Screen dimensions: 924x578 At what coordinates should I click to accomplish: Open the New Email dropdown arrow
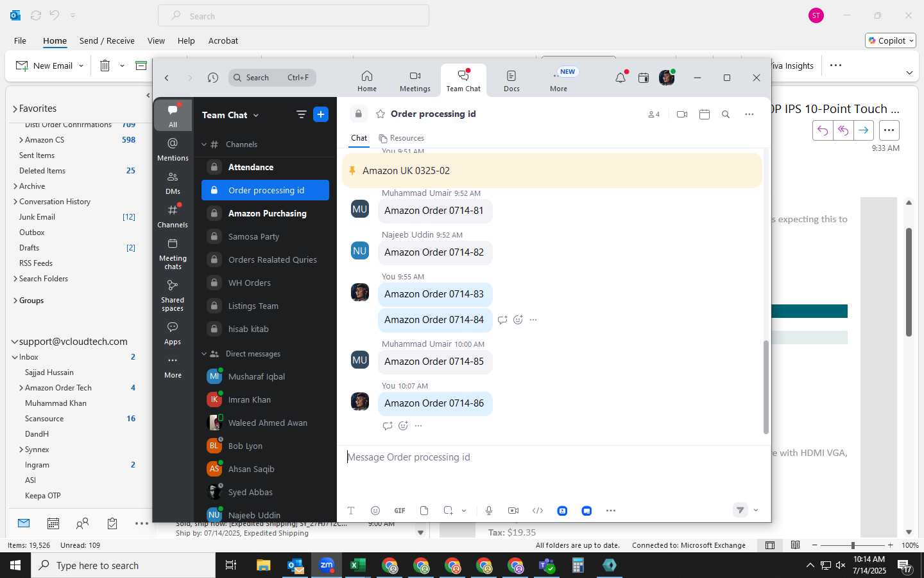(x=81, y=66)
